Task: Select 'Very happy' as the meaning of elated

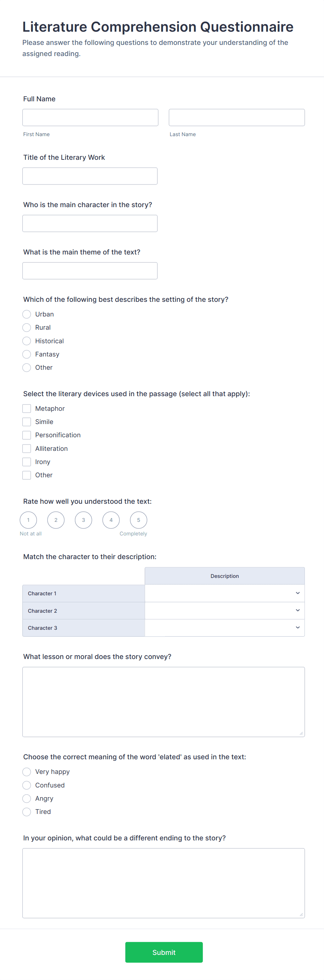Action: point(26,772)
